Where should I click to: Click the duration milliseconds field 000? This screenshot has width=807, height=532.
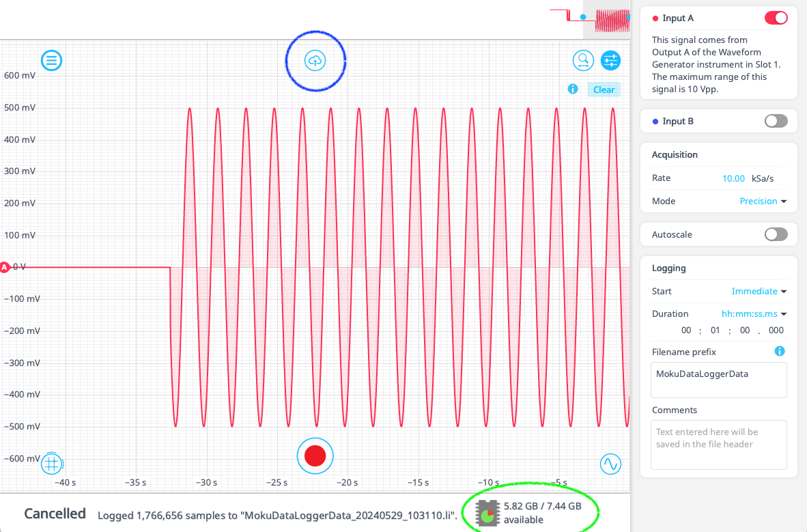point(776,330)
